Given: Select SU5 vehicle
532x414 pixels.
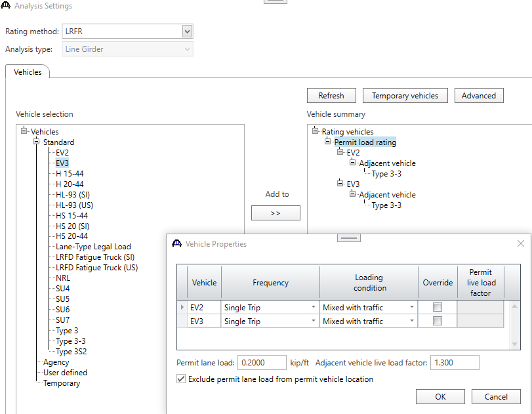Looking at the screenshot, I should 63,299.
